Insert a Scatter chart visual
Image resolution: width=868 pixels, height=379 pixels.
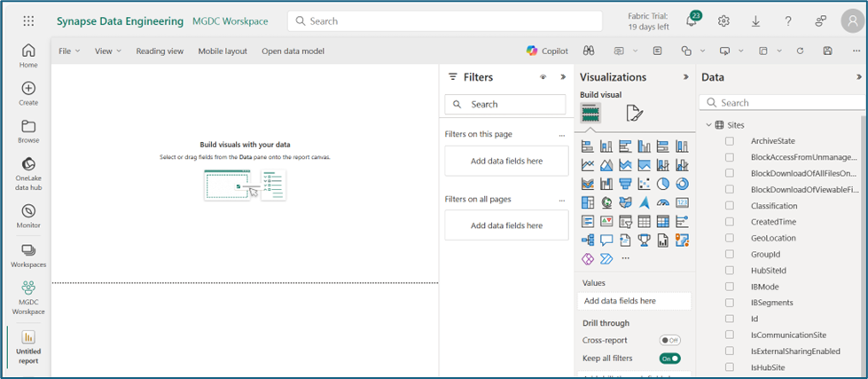pyautogui.click(x=645, y=184)
